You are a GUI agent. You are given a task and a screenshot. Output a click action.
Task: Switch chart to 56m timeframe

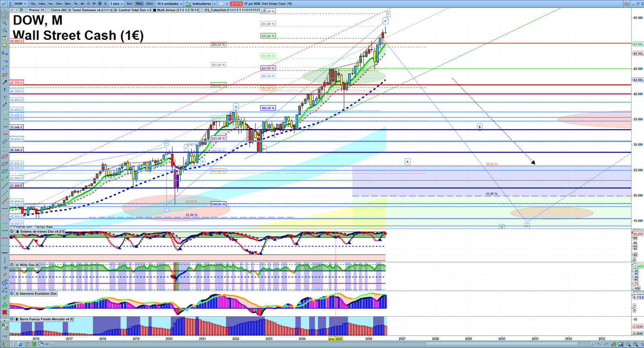(x=68, y=4)
